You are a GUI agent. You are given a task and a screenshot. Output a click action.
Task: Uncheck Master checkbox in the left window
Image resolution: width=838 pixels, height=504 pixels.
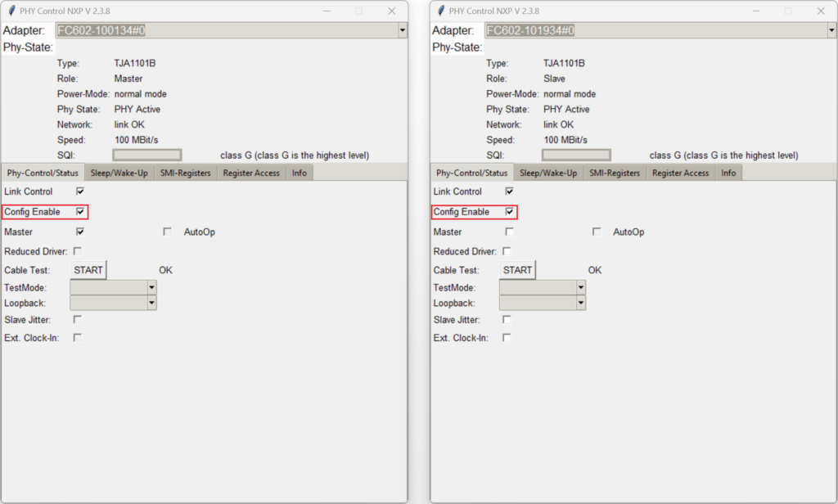[80, 232]
